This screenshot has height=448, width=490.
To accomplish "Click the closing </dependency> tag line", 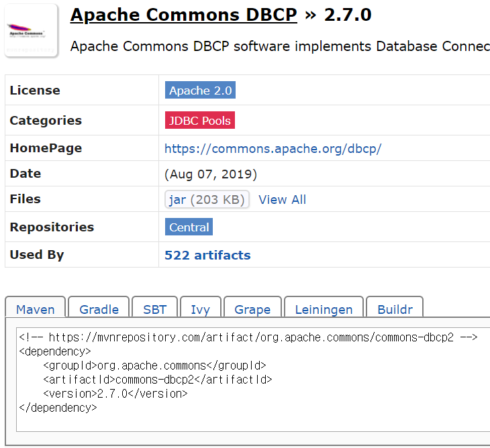I will click(x=58, y=408).
